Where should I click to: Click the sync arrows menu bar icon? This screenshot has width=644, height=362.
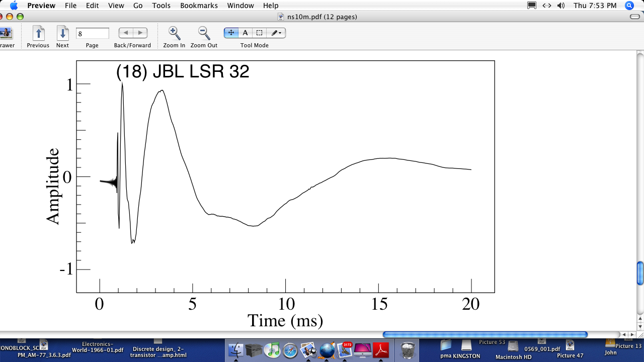(x=547, y=6)
